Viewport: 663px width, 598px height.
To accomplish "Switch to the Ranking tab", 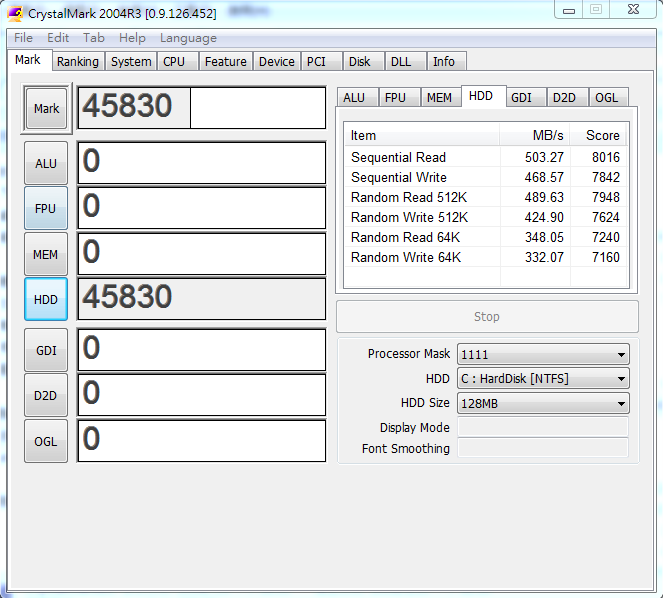I will click(78, 61).
